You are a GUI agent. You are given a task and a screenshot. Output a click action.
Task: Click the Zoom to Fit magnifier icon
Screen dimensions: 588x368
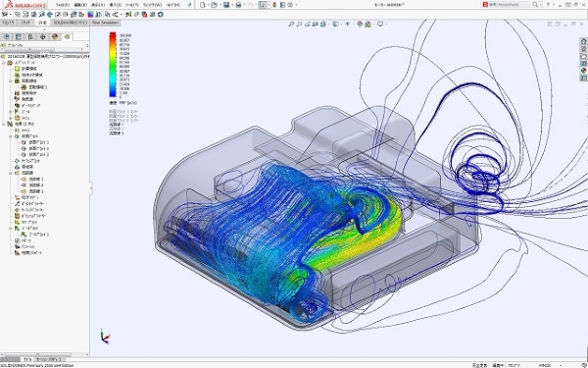(x=291, y=24)
